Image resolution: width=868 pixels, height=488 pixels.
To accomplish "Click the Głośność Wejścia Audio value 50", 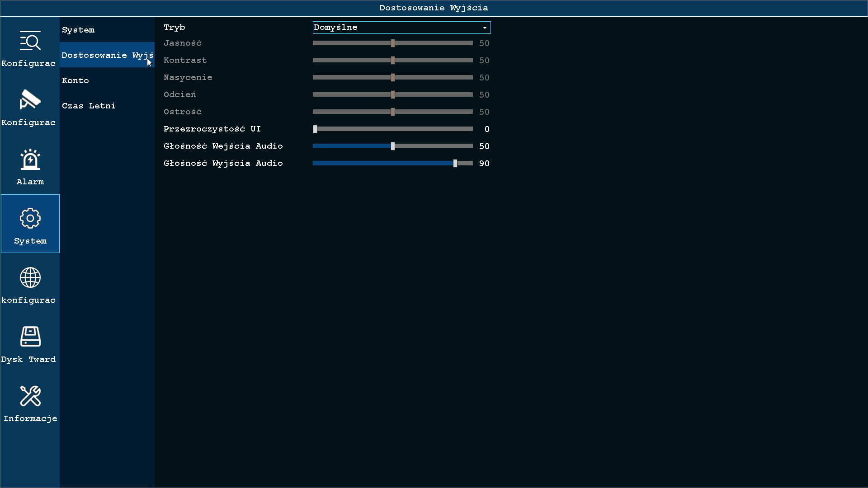I will click(x=484, y=146).
